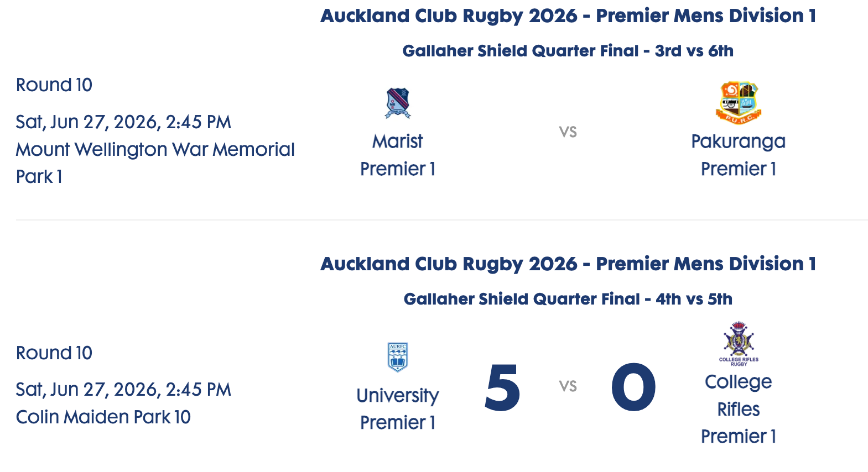The height and width of the screenshot is (472, 868).
Task: Click the Marist club crest logo
Action: point(398,103)
